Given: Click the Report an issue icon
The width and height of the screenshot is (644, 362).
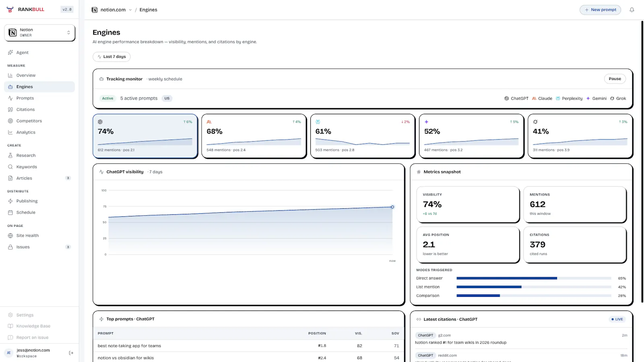Looking at the screenshot, I should [x=10, y=337].
